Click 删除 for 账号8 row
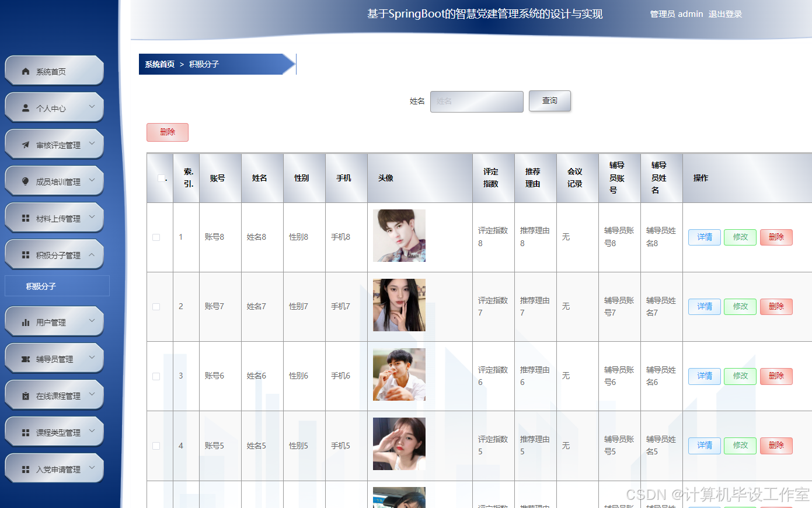 coord(776,237)
